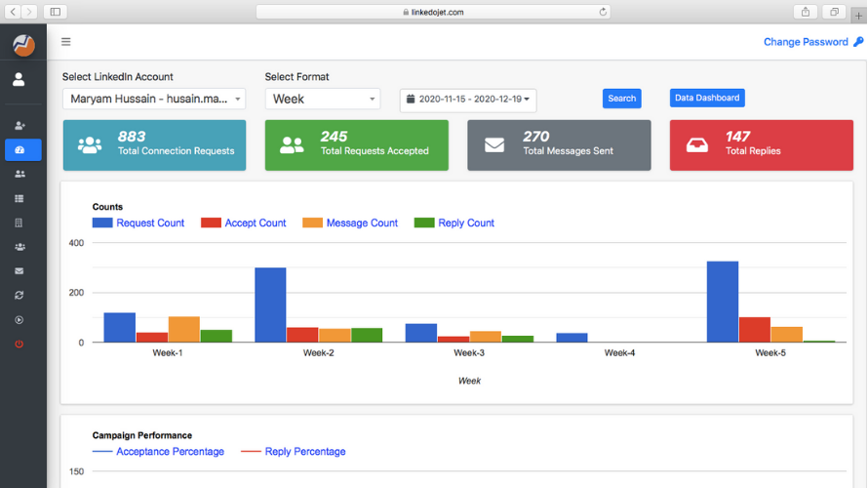Viewport: 868px width, 488px height.
Task: Click the inbox icon on Total Replies card
Action: click(x=697, y=145)
